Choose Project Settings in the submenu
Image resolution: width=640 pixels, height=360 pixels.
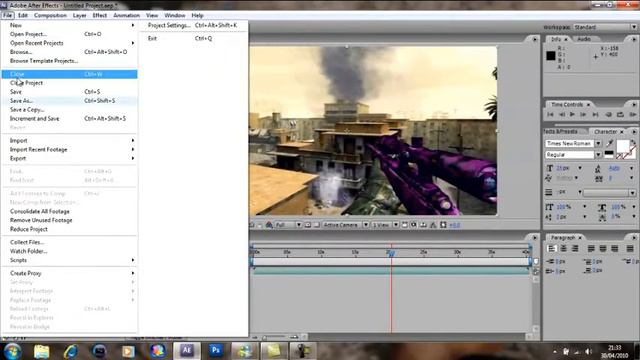pyautogui.click(x=192, y=25)
